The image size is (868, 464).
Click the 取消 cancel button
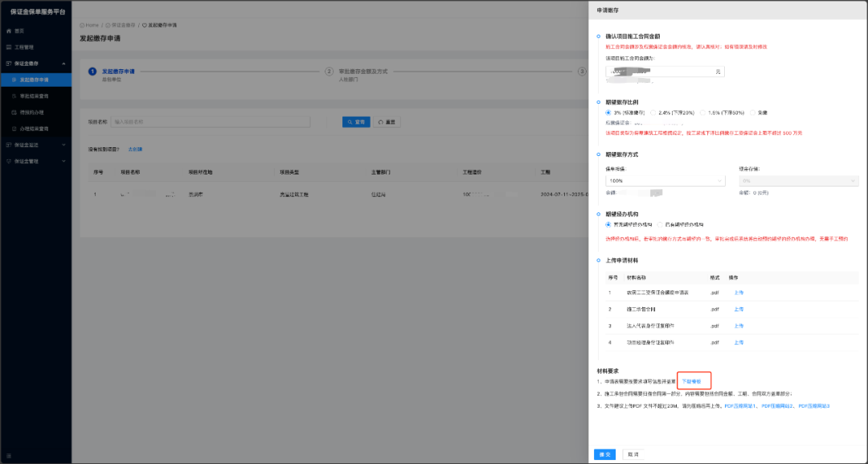[633, 454]
